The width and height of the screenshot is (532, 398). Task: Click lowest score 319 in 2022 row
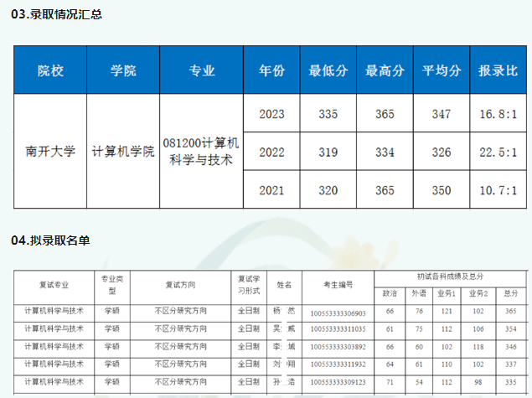pos(328,152)
